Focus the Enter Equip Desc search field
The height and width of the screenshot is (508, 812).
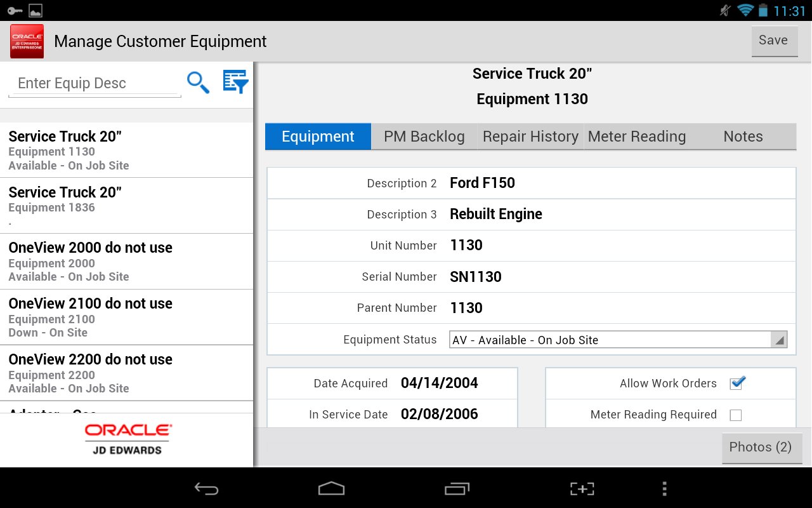click(x=95, y=83)
